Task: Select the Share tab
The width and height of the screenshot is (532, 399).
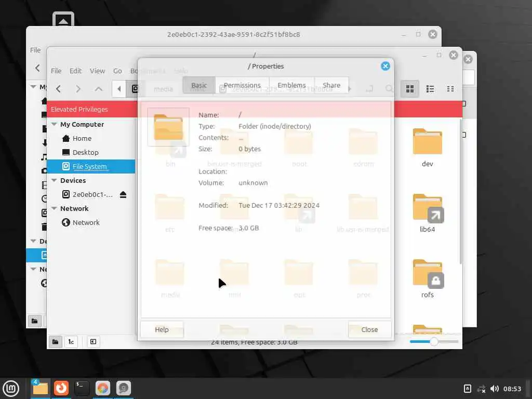Action: tap(331, 85)
